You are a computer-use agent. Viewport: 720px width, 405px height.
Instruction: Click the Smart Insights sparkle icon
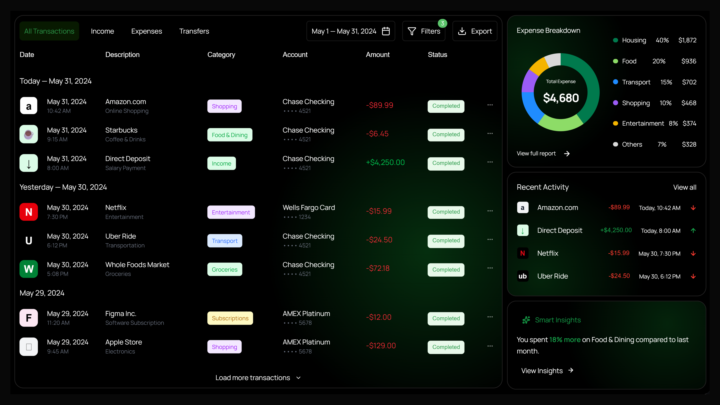tap(526, 320)
